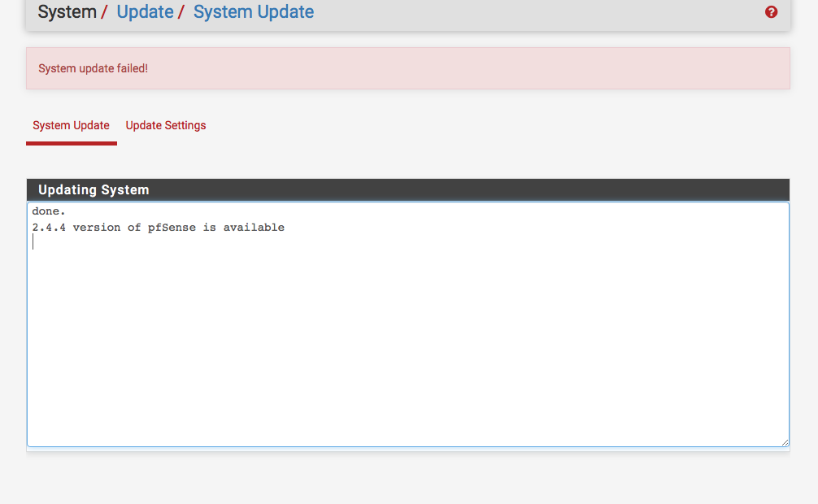The width and height of the screenshot is (818, 504).
Task: Click the '2.4.4' version number in log
Action: pyautogui.click(x=49, y=228)
